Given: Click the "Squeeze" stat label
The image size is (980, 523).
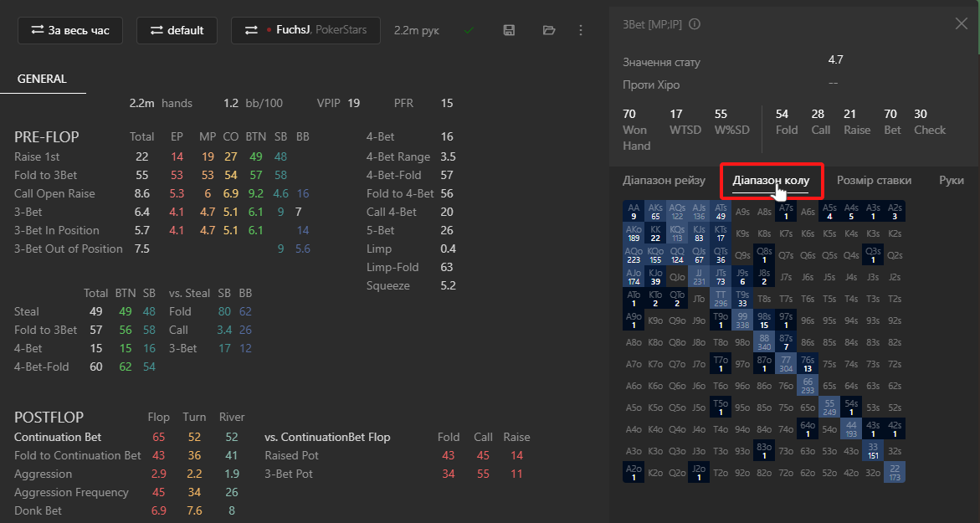Looking at the screenshot, I should pyautogui.click(x=387, y=285).
